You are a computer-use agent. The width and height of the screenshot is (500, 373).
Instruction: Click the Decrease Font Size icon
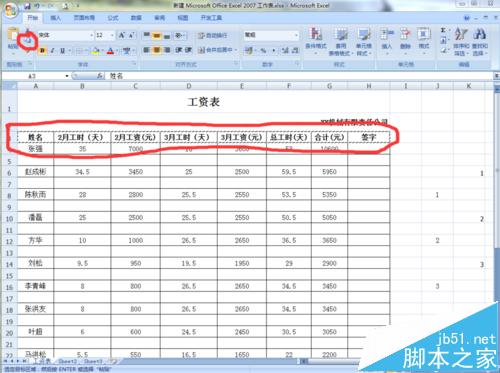coord(132,35)
